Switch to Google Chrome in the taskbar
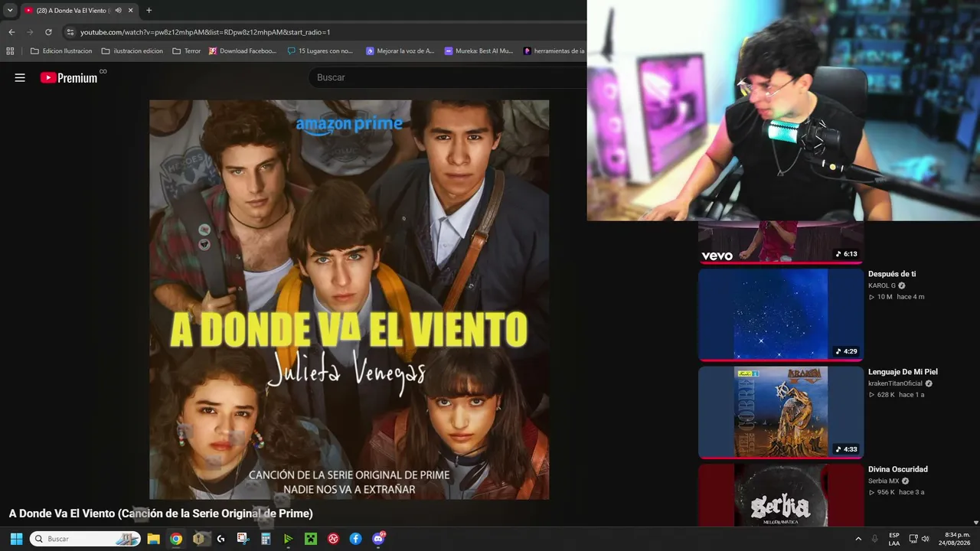Image resolution: width=980 pixels, height=551 pixels. coord(176,539)
